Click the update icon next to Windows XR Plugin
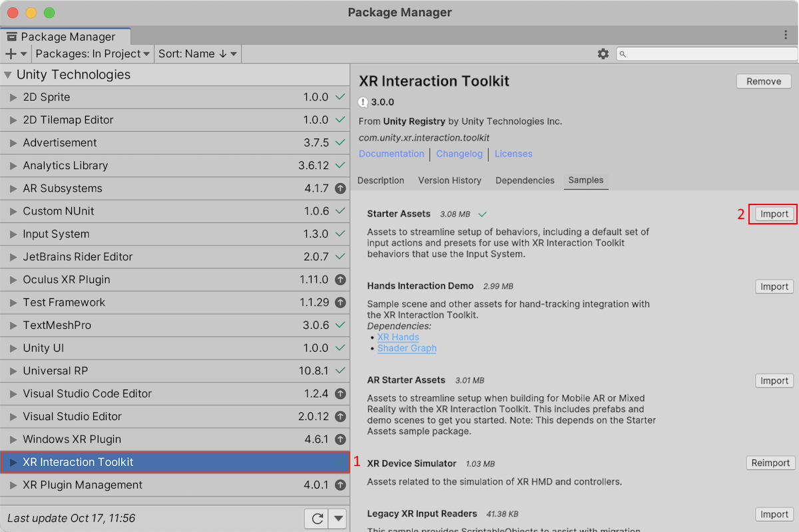This screenshot has height=532, width=799. click(341, 439)
